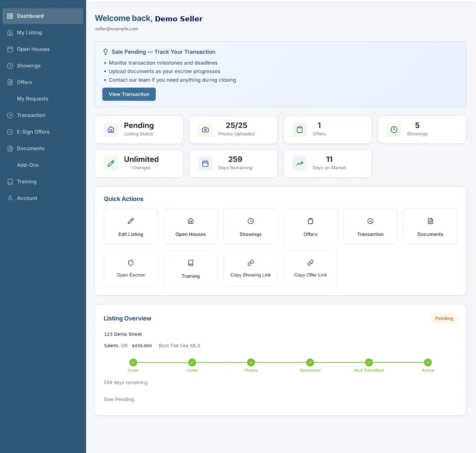
Task: Click the Open Escrow quick action
Action: click(x=131, y=268)
